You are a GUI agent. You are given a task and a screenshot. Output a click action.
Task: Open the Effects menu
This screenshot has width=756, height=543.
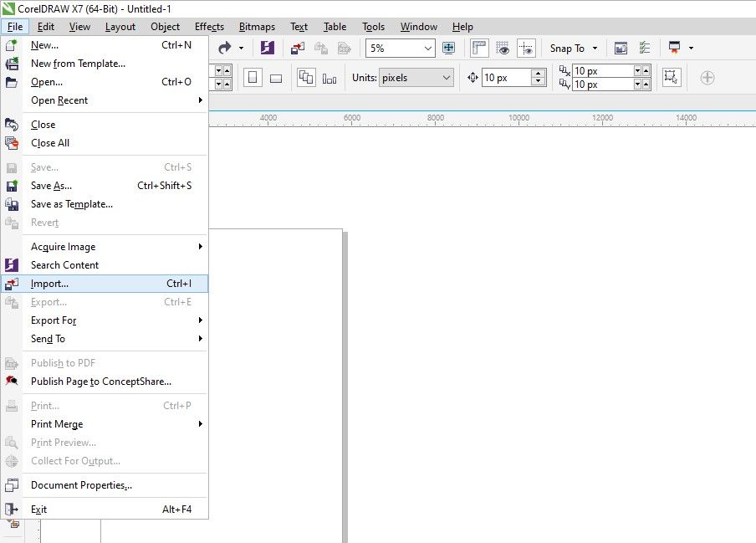[209, 27]
